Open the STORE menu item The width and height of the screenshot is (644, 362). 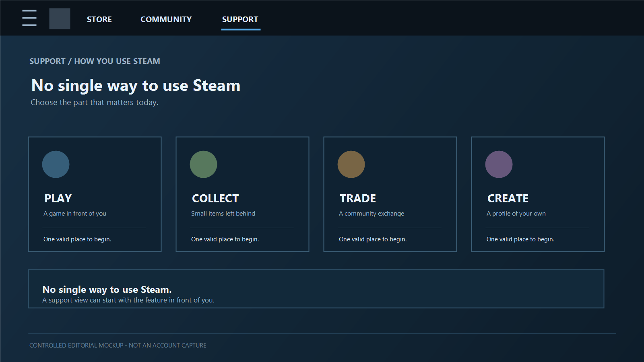[99, 19]
